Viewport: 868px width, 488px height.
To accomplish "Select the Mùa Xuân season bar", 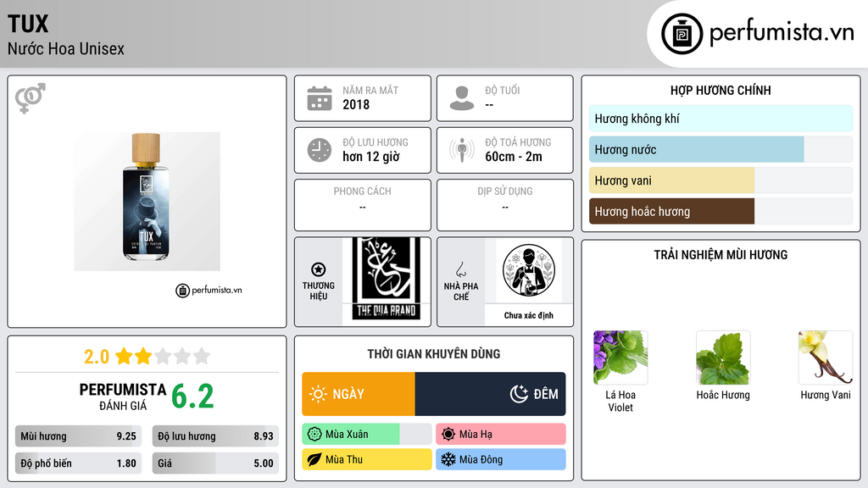I will coord(367,435).
